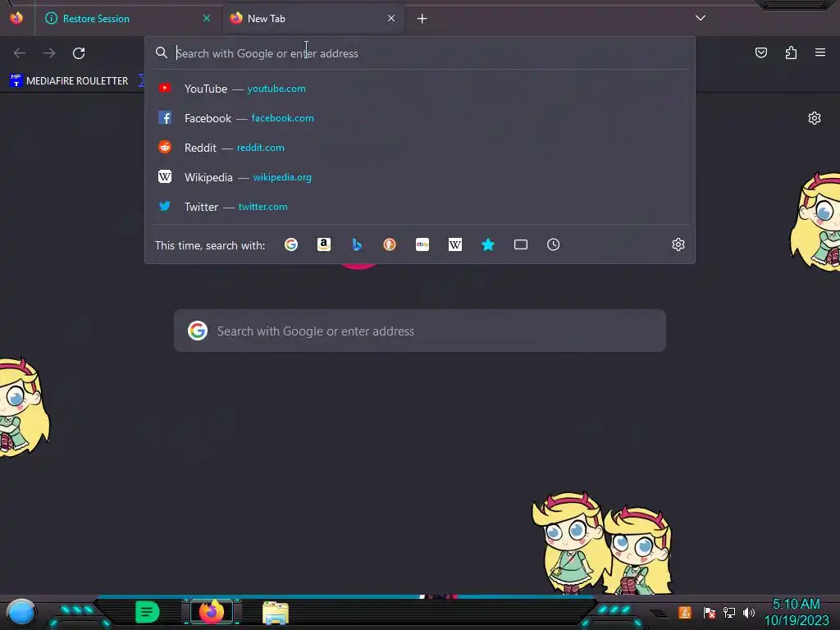Viewport: 840px width, 630px height.
Task: Go forward one page
Action: [x=49, y=53]
